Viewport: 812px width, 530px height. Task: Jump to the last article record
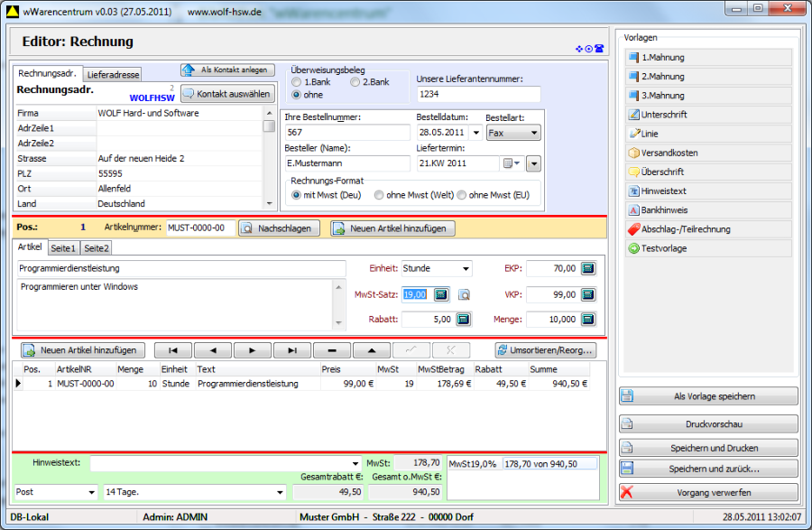tap(291, 350)
